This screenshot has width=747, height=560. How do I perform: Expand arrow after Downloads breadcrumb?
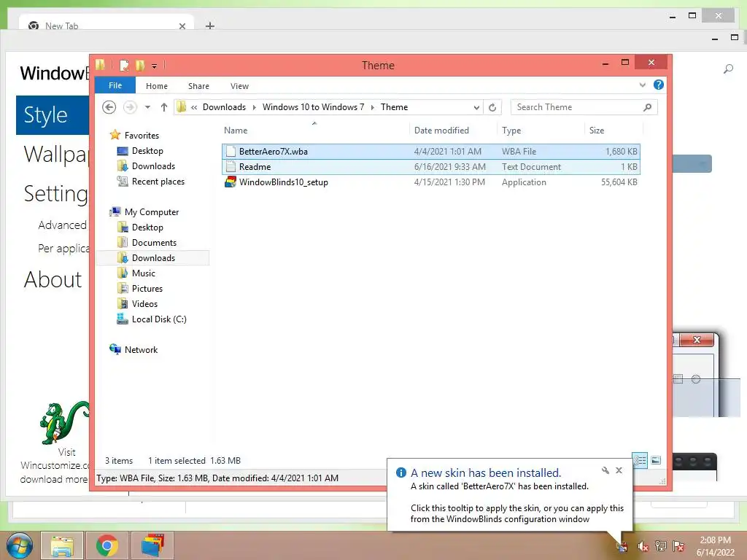click(x=255, y=108)
